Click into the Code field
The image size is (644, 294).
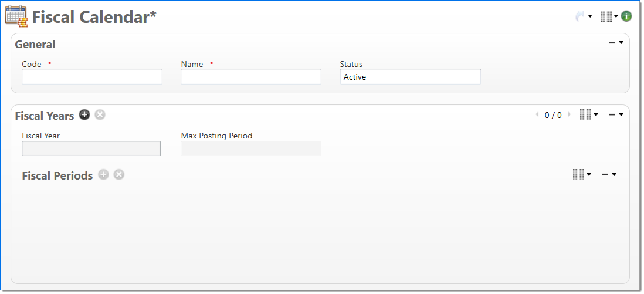pyautogui.click(x=92, y=77)
